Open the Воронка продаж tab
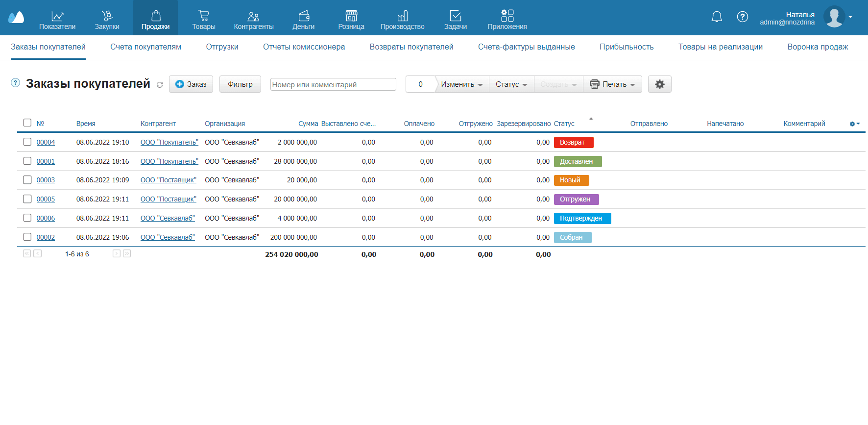The height and width of the screenshot is (425, 868). 818,47
